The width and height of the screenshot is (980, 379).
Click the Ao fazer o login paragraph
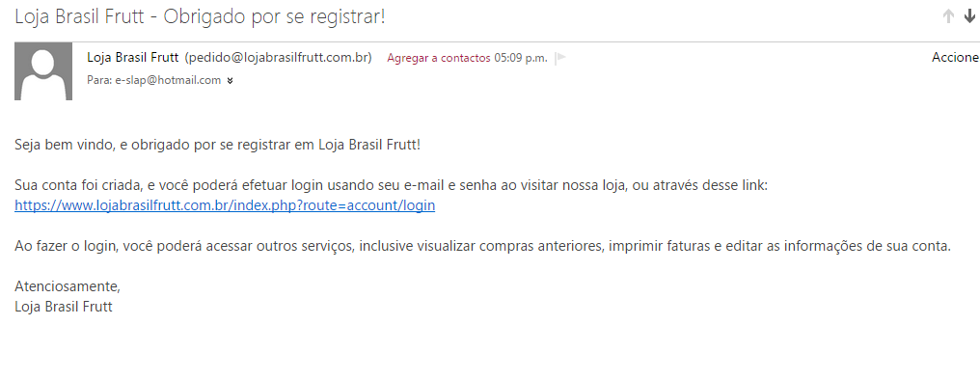482,246
